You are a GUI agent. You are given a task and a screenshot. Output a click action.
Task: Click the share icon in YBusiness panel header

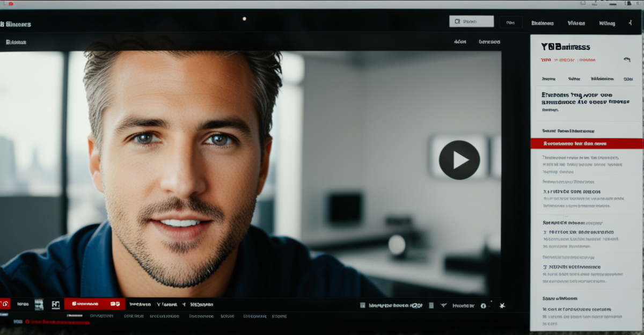click(626, 60)
